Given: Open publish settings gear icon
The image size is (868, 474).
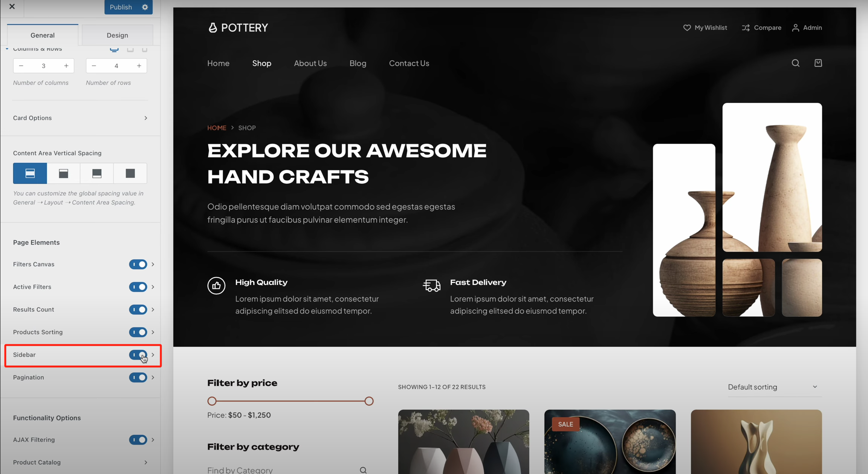Looking at the screenshot, I should pos(145,7).
